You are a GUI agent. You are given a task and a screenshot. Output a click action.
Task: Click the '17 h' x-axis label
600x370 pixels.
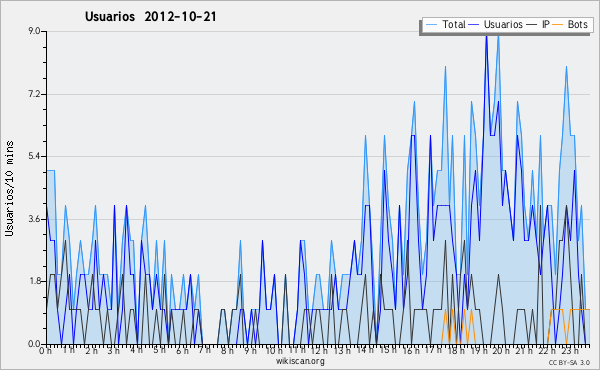434,350
